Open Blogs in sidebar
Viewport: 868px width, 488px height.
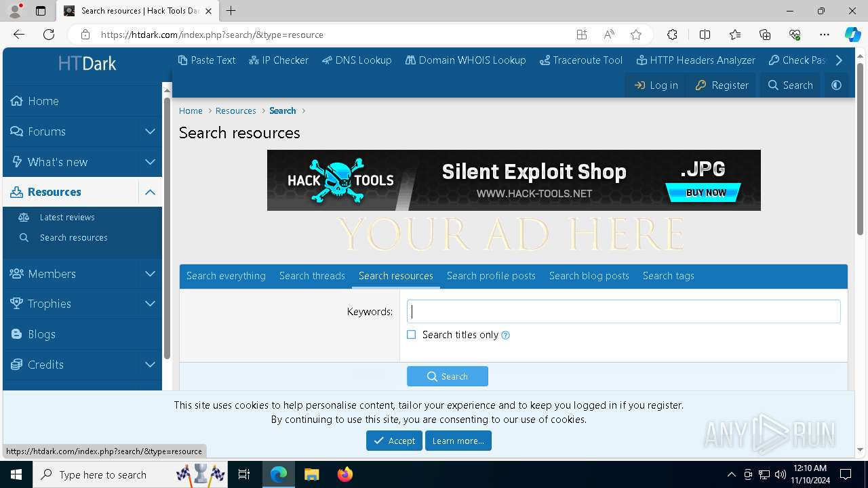click(x=41, y=334)
